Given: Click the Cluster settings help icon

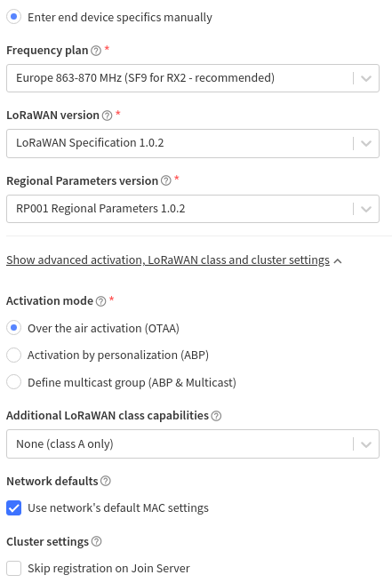Looking at the screenshot, I should pos(96,542).
